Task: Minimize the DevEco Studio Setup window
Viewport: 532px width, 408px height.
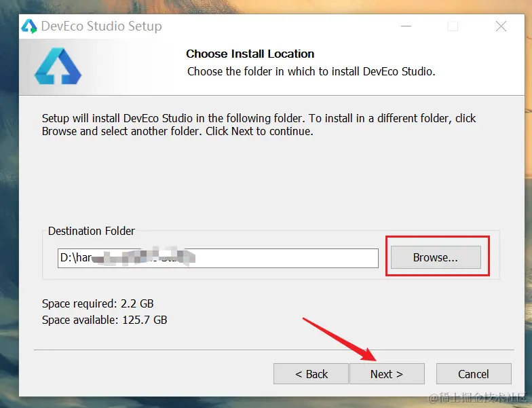Action: coord(405,27)
